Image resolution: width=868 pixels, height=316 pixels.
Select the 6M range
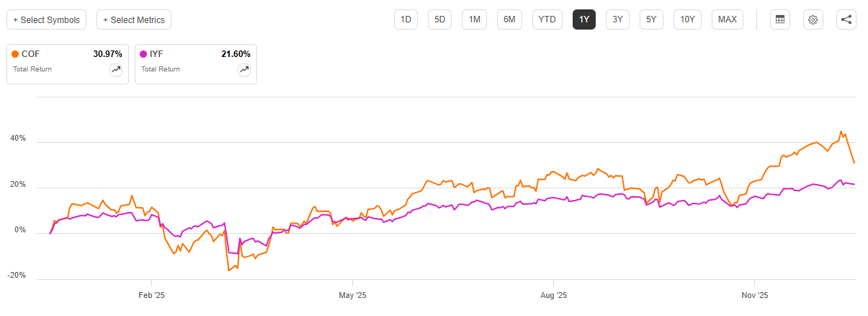509,19
